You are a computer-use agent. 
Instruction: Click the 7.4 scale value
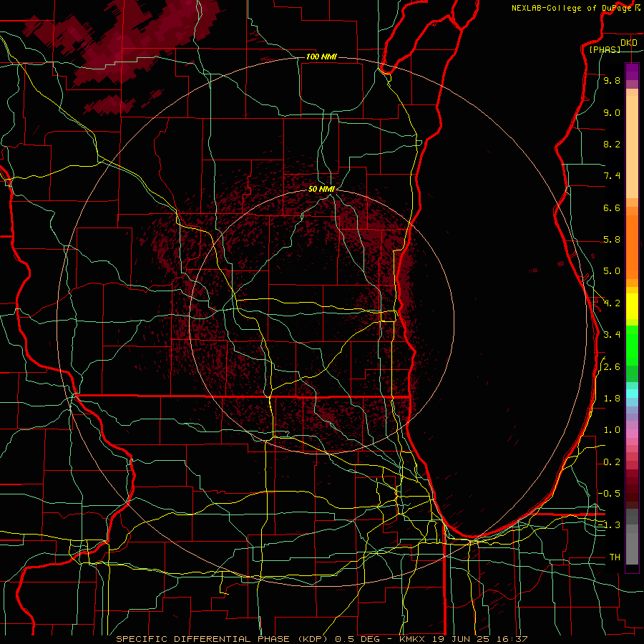[612, 176]
